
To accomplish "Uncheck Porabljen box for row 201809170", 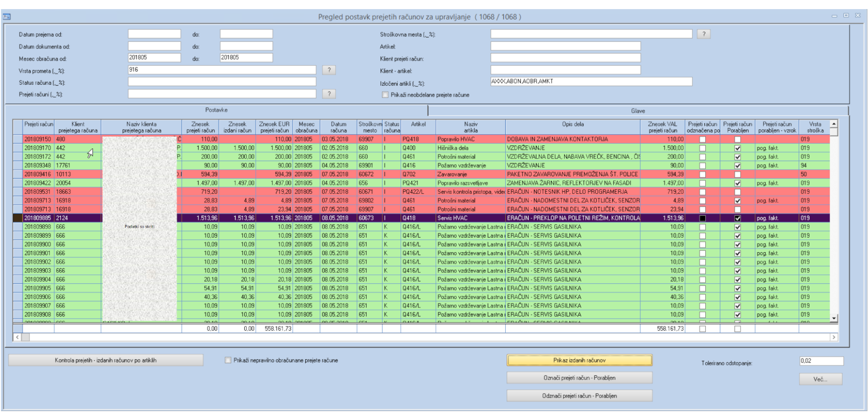I will click(x=737, y=148).
